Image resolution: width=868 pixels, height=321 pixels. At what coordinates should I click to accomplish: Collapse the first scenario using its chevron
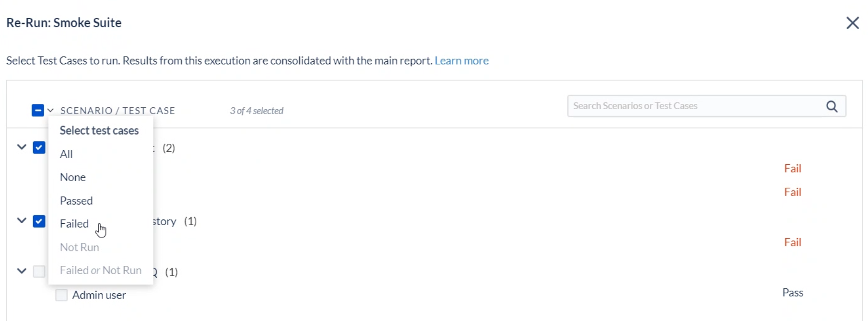coord(21,147)
